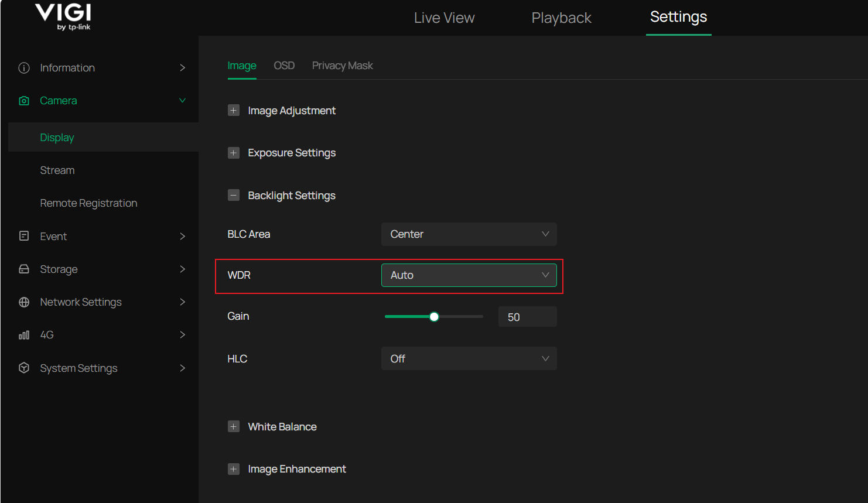Click the HLC label text
Screen dimensions: 868x503
237,358
